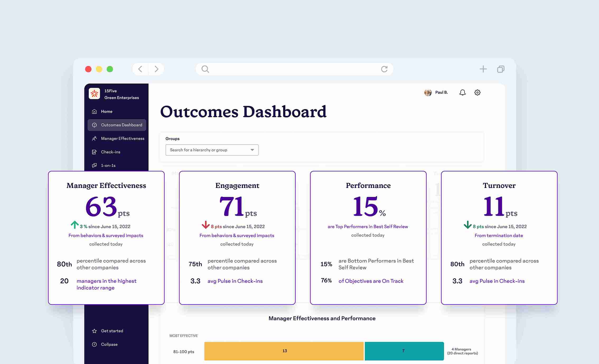Image resolution: width=599 pixels, height=364 pixels.
Task: Open 1-on-1s from the sidebar
Action: pyautogui.click(x=108, y=165)
